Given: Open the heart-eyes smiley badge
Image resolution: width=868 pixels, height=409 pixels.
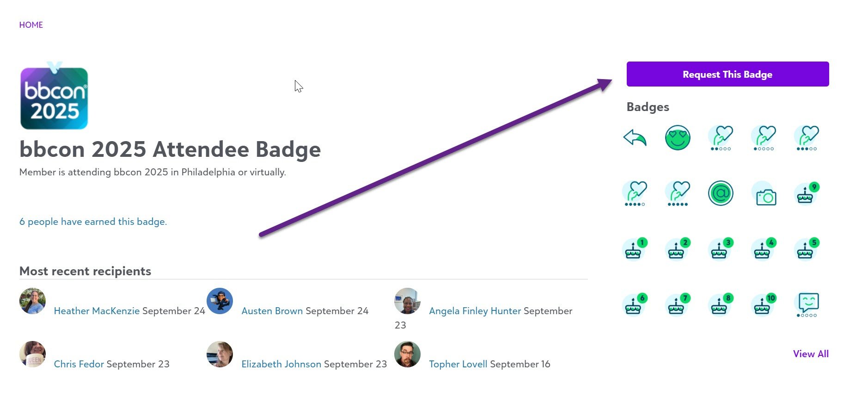Looking at the screenshot, I should [677, 137].
